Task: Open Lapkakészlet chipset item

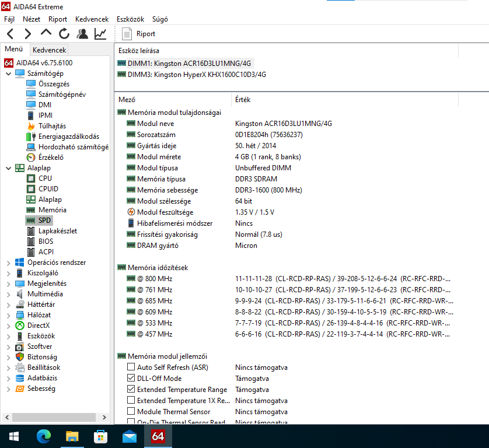Action: click(x=58, y=230)
